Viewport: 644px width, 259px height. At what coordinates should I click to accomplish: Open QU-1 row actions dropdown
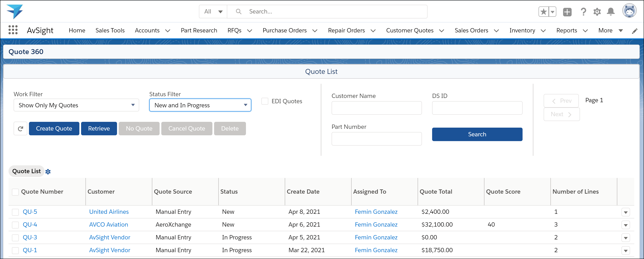(x=625, y=250)
